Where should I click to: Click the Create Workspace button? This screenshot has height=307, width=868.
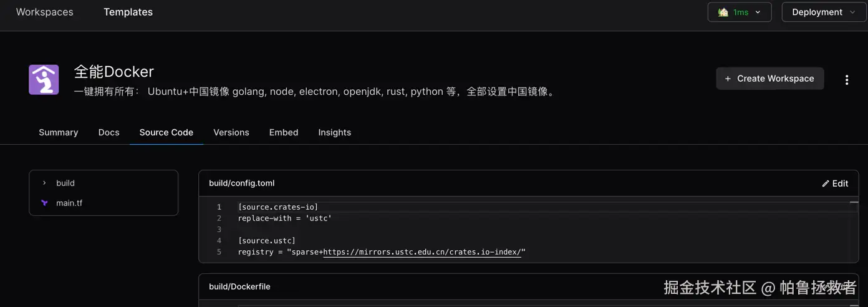coord(769,79)
